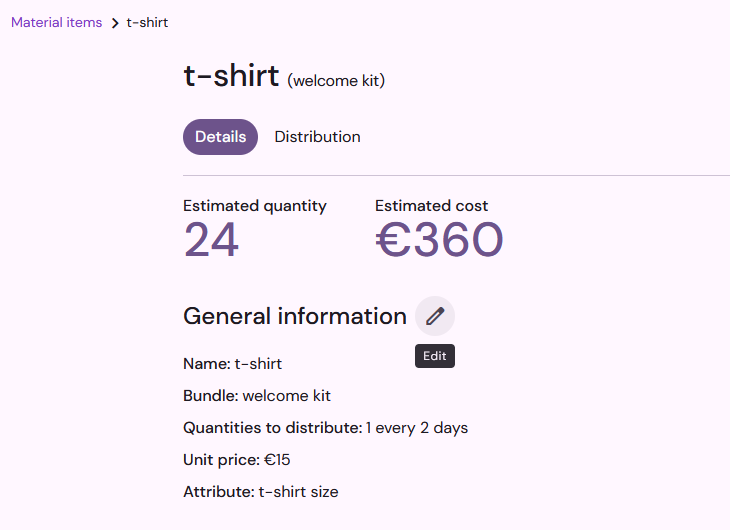This screenshot has width=730, height=530.
Task: Click the Estimated quantity label
Action: (255, 206)
